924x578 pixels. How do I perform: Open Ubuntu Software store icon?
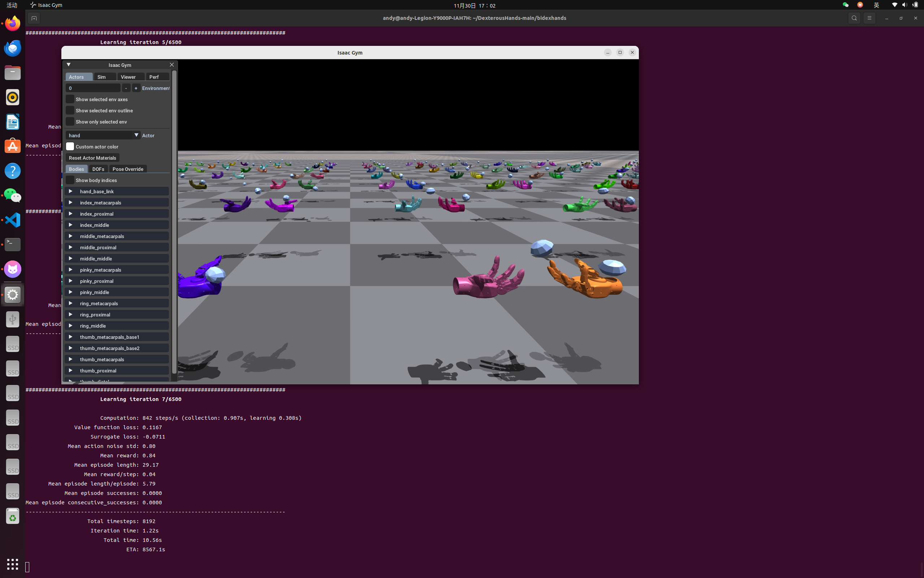coord(13,146)
